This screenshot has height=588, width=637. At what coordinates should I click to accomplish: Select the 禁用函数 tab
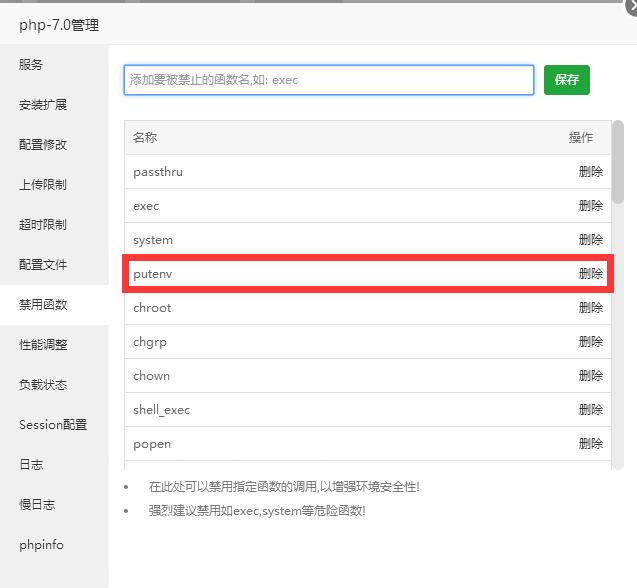pos(43,305)
